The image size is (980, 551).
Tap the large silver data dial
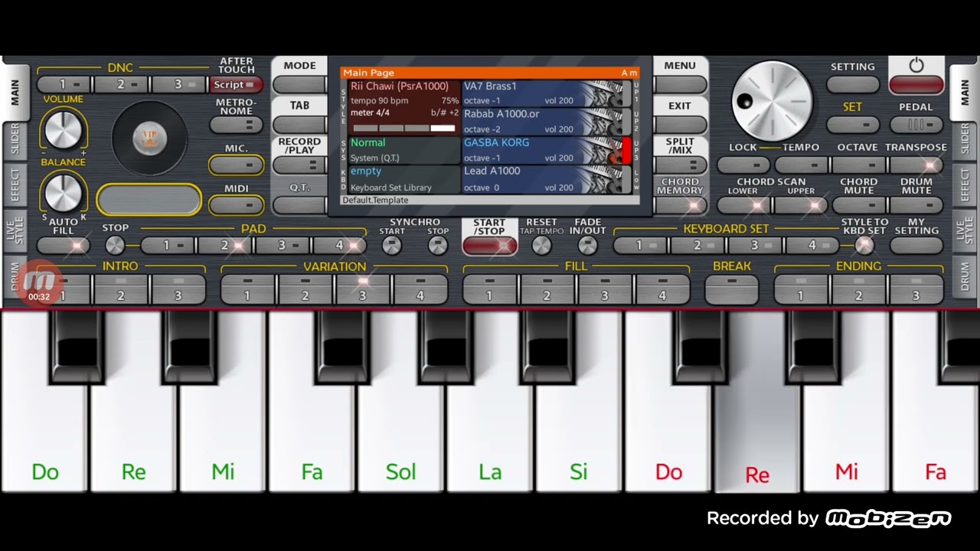pyautogui.click(x=772, y=103)
